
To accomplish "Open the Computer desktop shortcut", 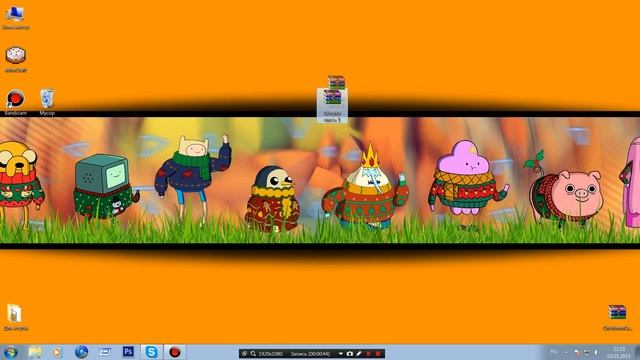I will click(15, 18).
